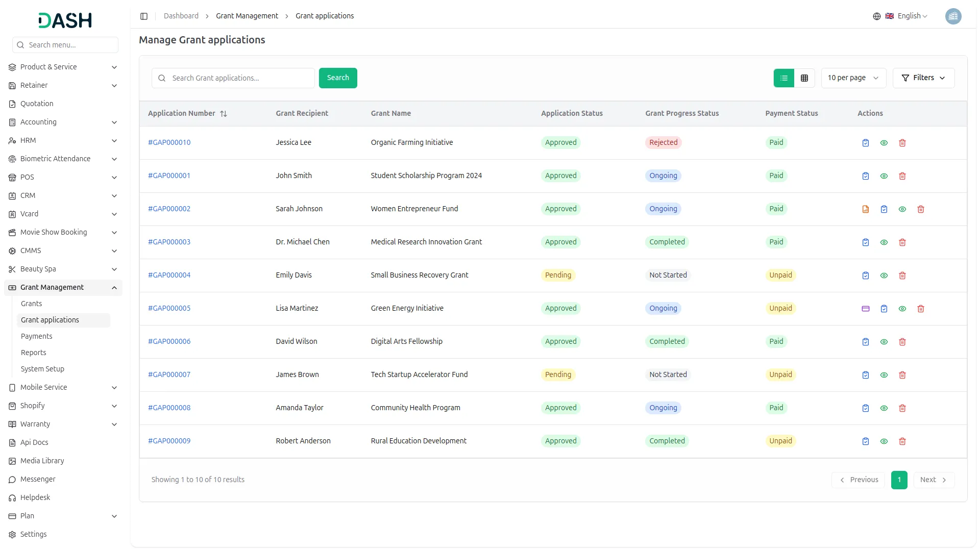
Task: Open the globe language selector icon
Action: tap(877, 16)
